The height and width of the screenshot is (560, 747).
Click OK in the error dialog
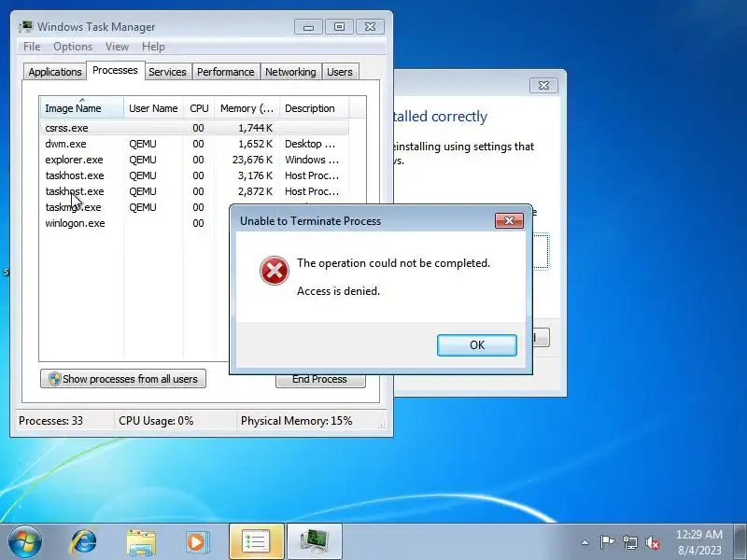(477, 345)
